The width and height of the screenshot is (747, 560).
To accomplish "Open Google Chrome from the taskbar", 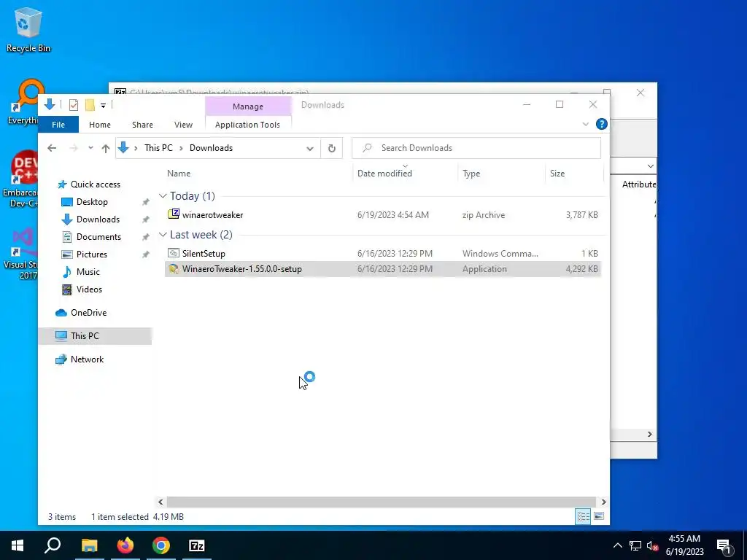I will pos(161,545).
